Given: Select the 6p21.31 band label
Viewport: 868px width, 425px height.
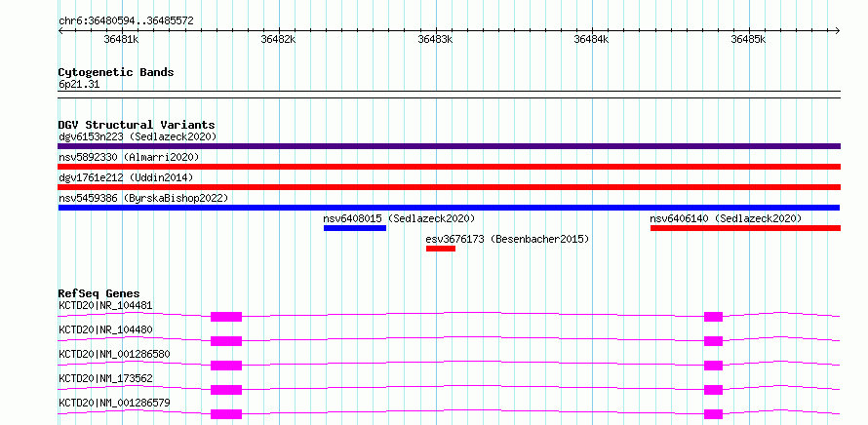Looking at the screenshot, I should pos(79,85).
